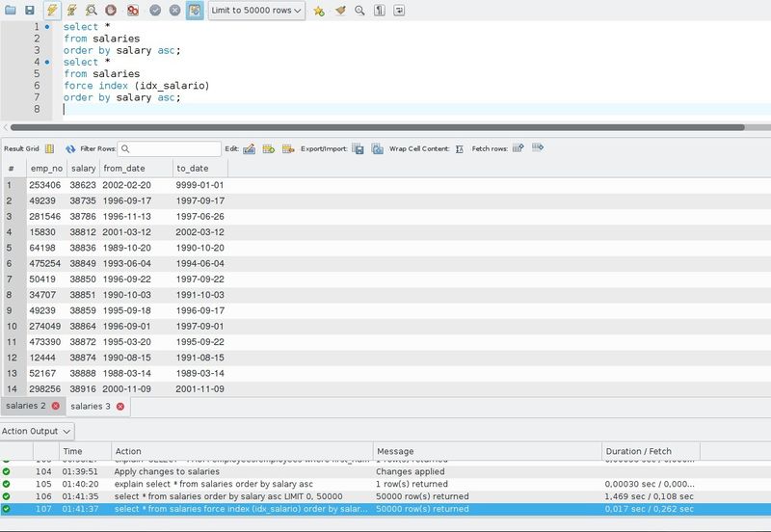
Task: Select salary cell 38735
Action: pyautogui.click(x=83, y=200)
